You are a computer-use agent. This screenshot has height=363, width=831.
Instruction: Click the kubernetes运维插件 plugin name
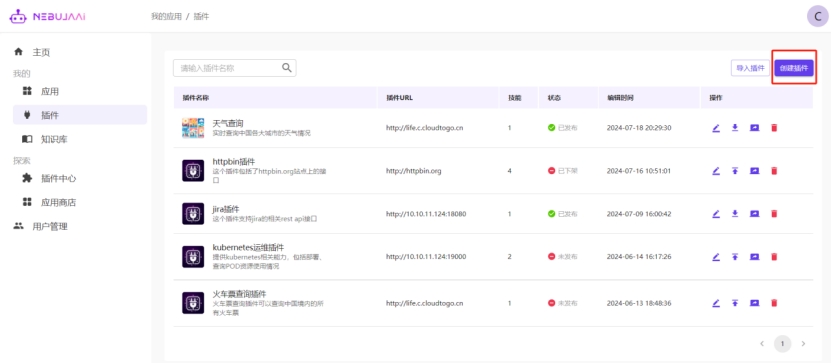(248, 247)
